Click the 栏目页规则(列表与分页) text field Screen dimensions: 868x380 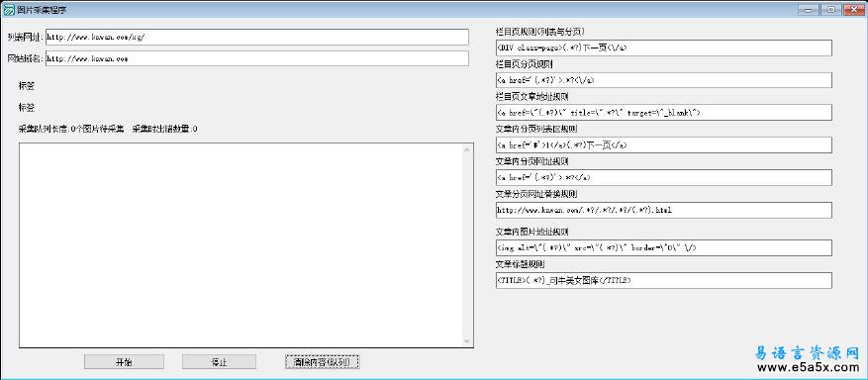[x=664, y=47]
